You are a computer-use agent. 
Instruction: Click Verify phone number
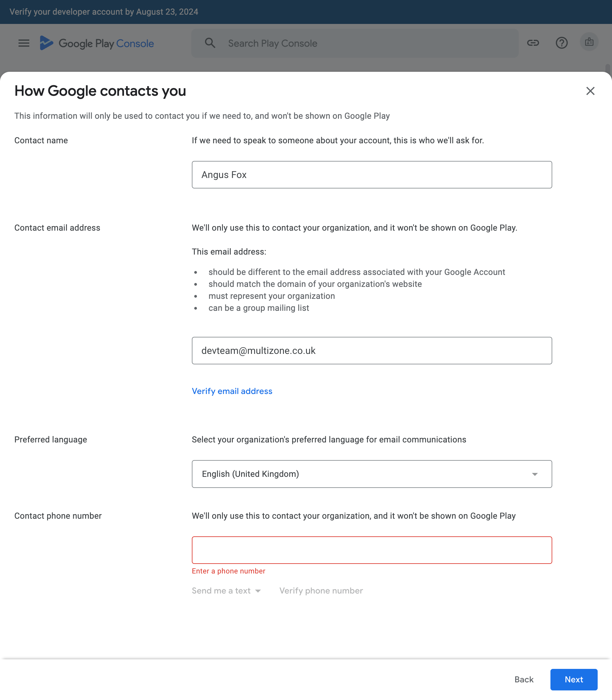pos(321,591)
